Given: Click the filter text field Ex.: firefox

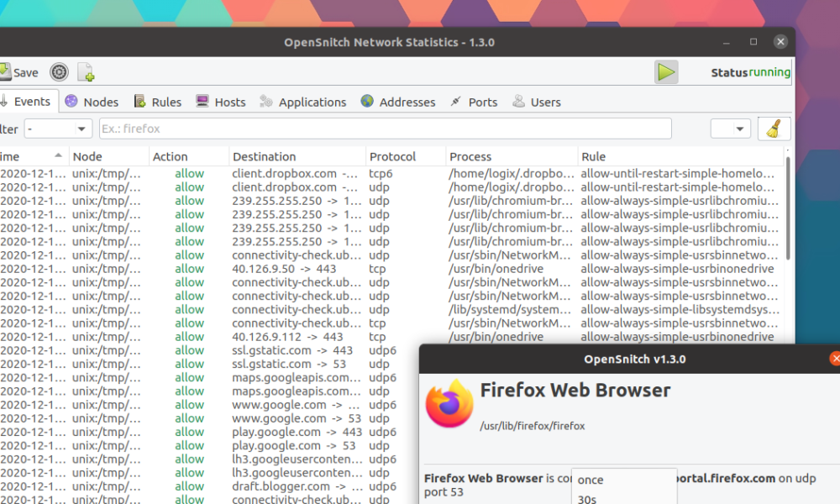Looking at the screenshot, I should [386, 129].
